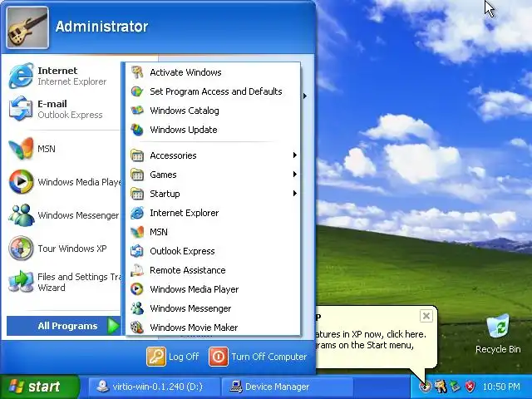Switch to virtio-win-0.1.240 (D:) taskbar button
Image resolution: width=532 pixels, height=399 pixels.
point(154,387)
